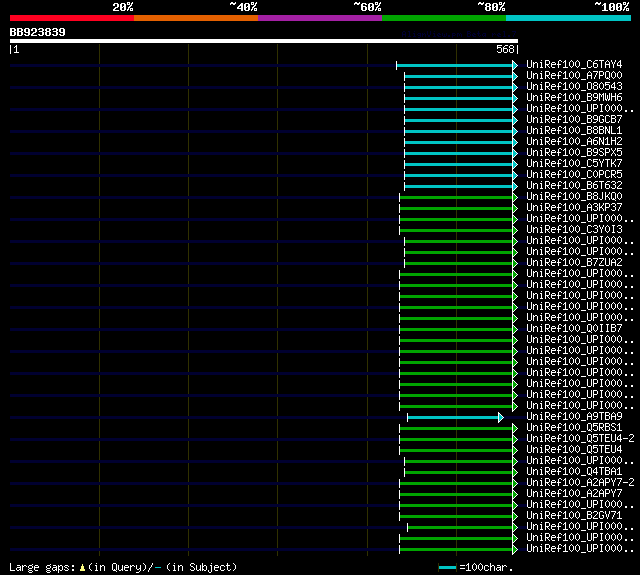This screenshot has height=575, width=640.
Task: Open the UniRef100_B9MWH6 hit label
Action: pos(574,98)
